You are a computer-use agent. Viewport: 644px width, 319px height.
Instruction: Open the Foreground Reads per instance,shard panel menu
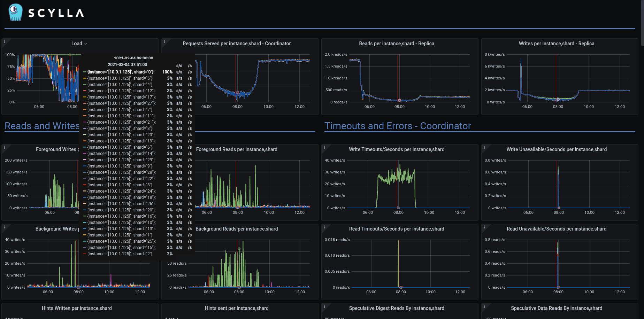coord(237,149)
